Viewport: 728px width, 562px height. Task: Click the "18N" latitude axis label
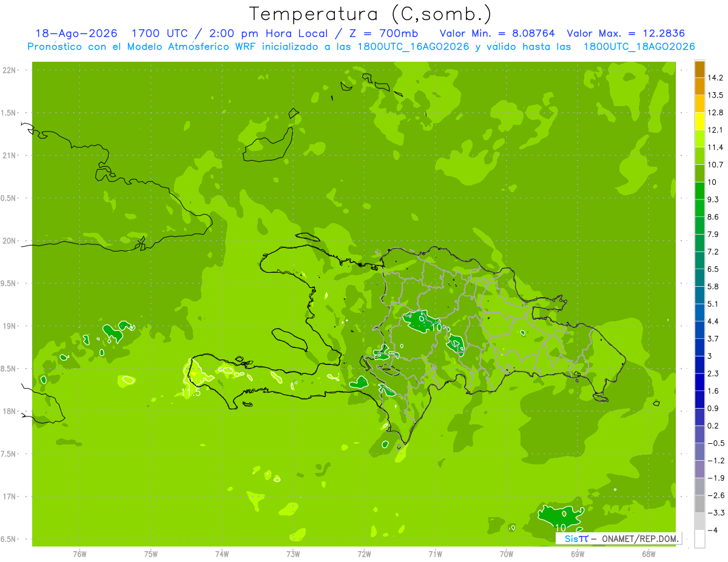tap(9, 412)
